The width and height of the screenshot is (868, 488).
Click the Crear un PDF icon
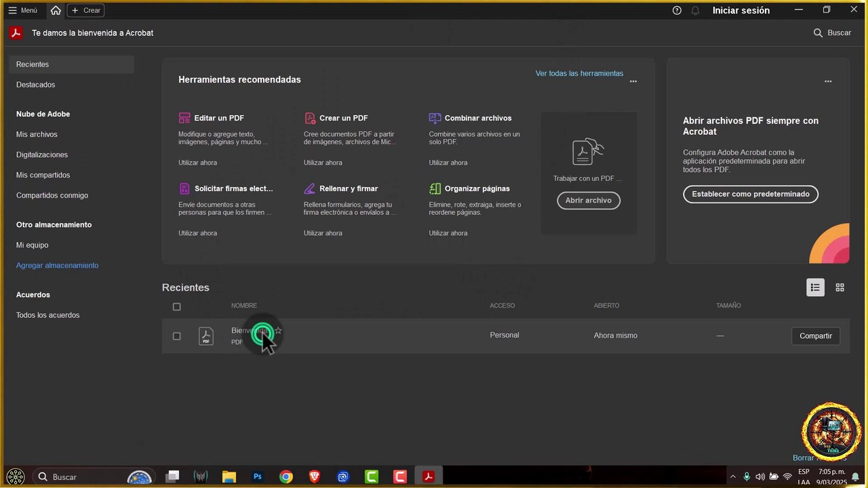coord(310,118)
